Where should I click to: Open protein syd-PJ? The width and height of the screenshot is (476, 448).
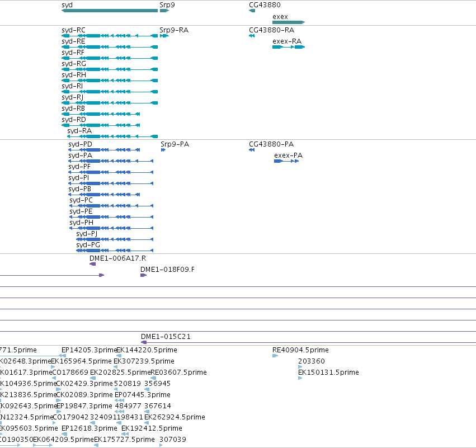tap(115, 239)
